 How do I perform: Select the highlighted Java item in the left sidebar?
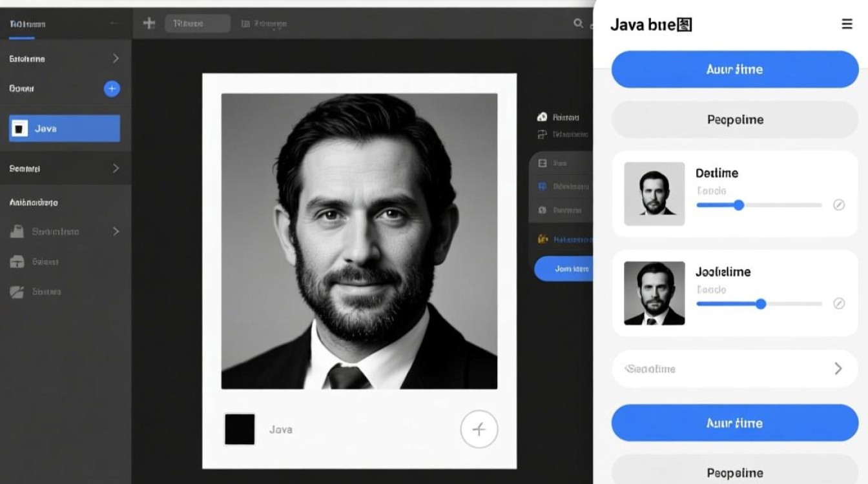[x=65, y=128]
